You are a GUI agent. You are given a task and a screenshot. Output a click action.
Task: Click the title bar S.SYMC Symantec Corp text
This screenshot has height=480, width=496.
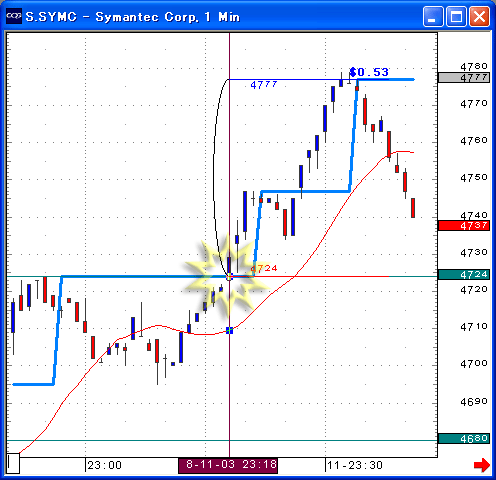133,17
